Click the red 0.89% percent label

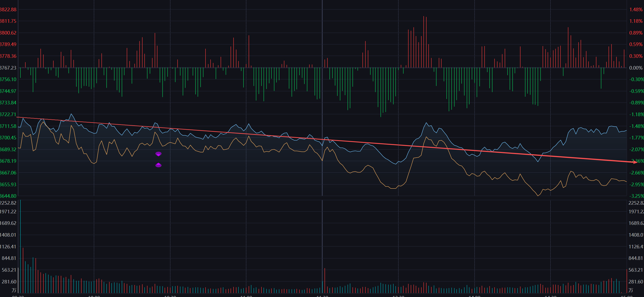[x=636, y=33]
